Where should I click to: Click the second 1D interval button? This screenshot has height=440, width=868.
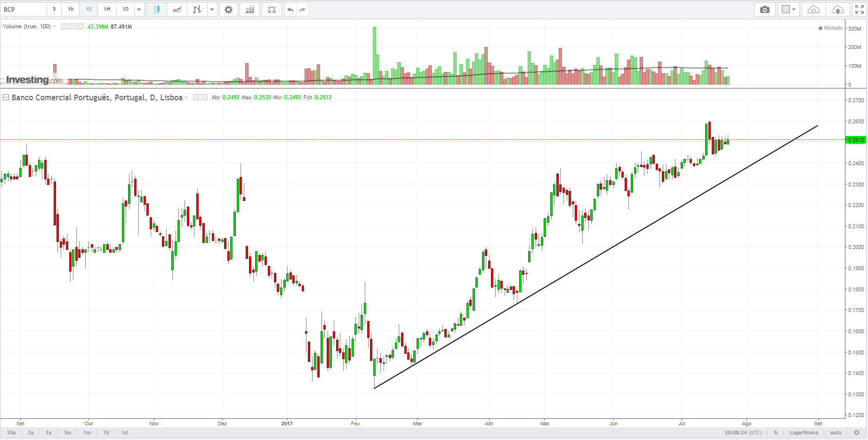click(125, 9)
